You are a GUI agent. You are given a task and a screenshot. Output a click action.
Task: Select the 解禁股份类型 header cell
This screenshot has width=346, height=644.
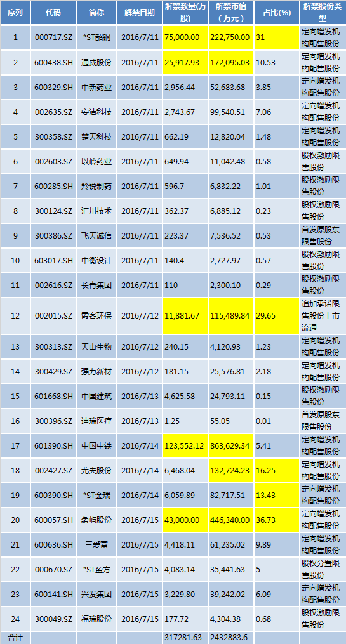click(x=323, y=12)
